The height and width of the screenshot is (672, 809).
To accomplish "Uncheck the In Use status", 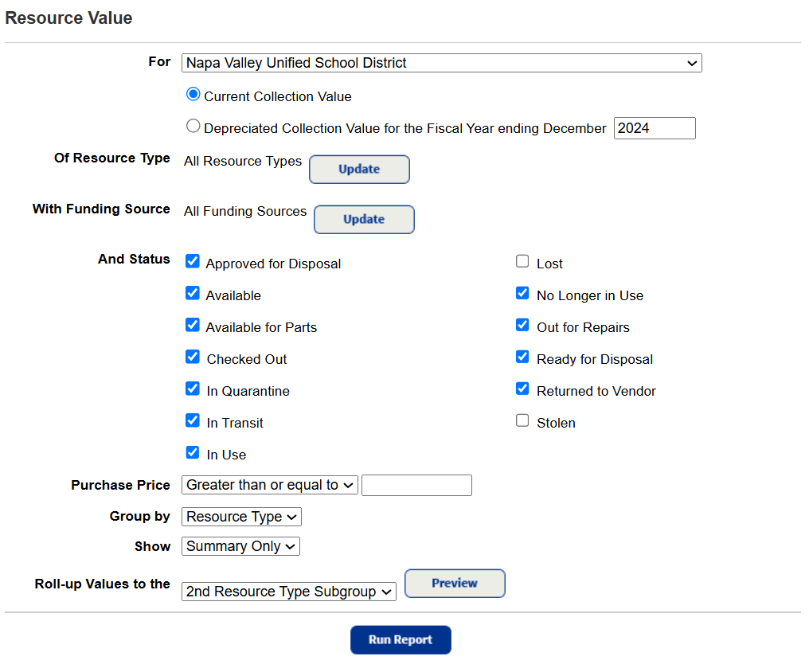I will tap(193, 451).
